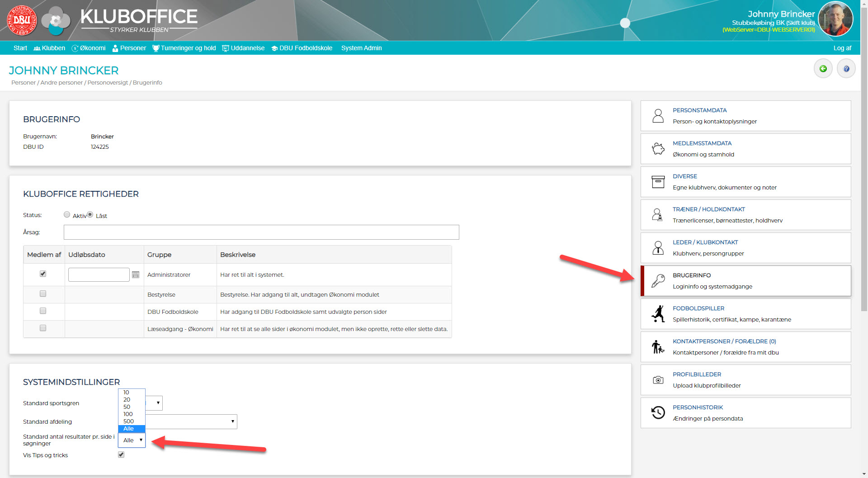Click the Fodboldspiller player icon
Screen dimensions: 868x478
[658, 314]
